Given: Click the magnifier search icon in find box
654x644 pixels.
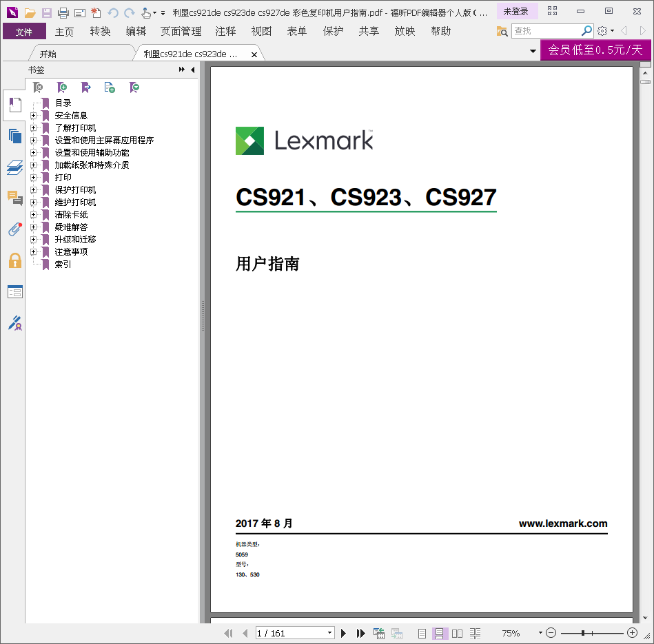Looking at the screenshot, I should 586,31.
